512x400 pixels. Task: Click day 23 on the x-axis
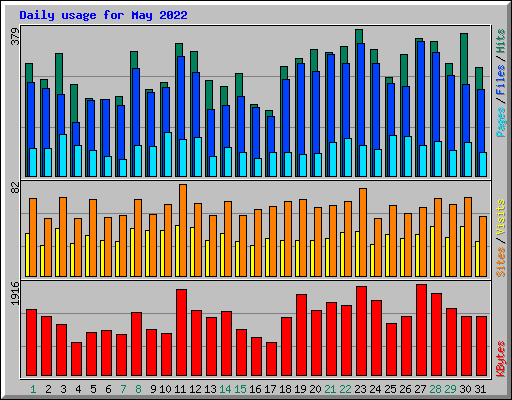click(x=360, y=389)
